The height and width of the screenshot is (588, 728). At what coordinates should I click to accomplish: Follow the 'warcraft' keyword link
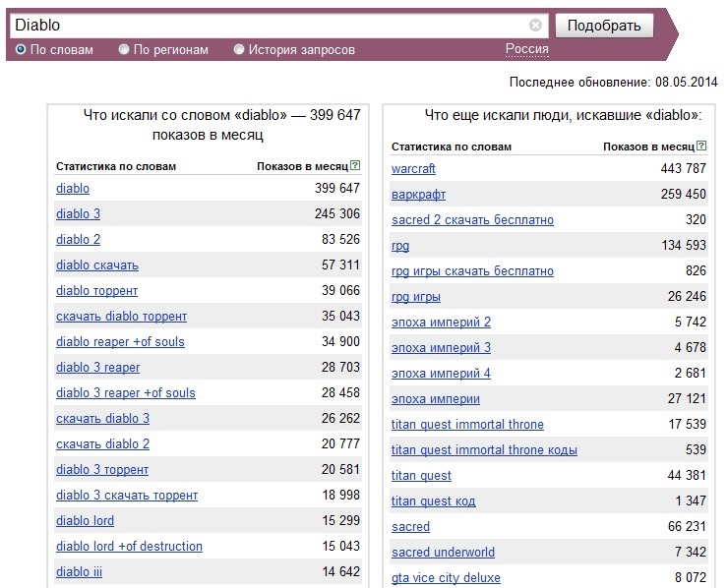tap(413, 168)
